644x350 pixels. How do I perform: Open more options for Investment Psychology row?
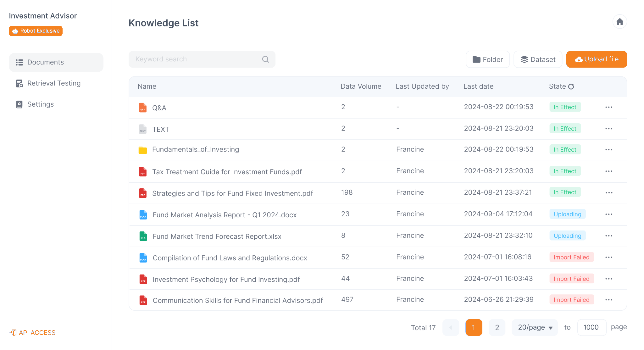tap(608, 279)
